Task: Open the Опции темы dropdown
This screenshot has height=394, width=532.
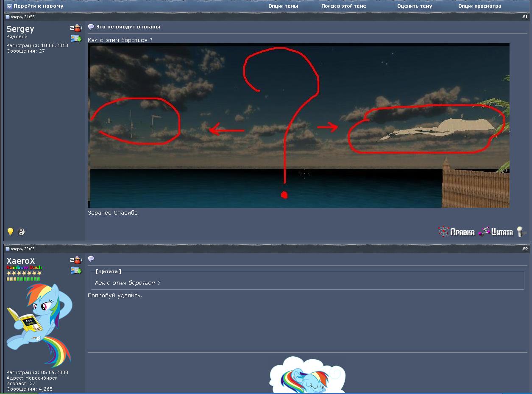Action: pos(283,6)
